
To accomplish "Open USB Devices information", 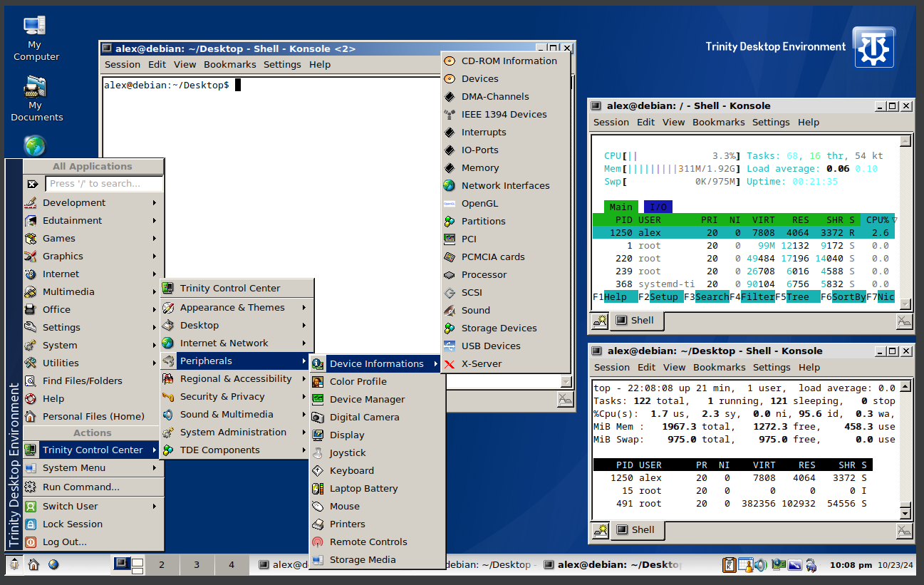I will pos(490,346).
